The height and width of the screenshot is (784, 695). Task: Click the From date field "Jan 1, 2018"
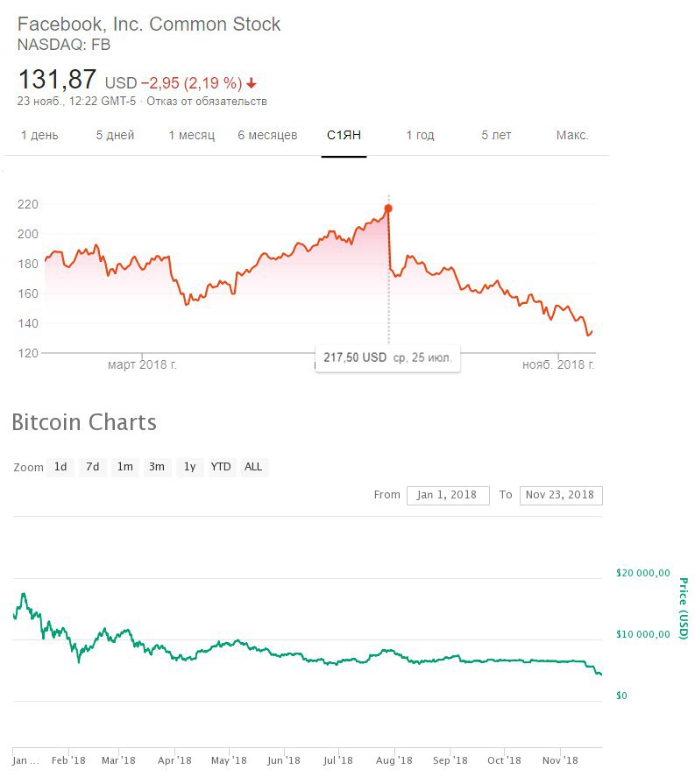coord(447,495)
